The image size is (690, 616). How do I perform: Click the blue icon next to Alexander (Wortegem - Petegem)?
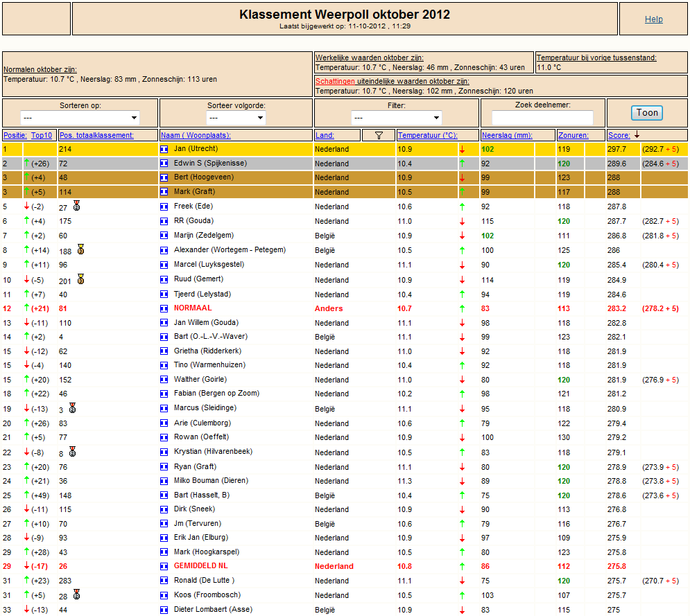(164, 250)
